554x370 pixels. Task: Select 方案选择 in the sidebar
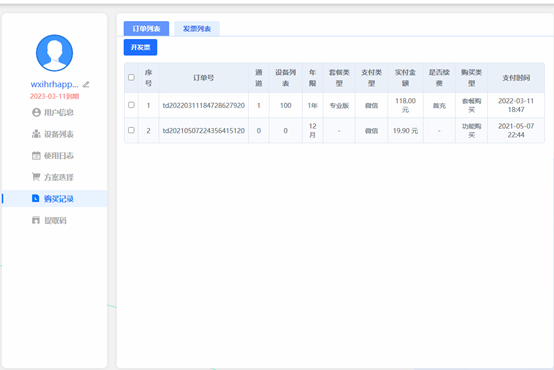click(x=54, y=177)
